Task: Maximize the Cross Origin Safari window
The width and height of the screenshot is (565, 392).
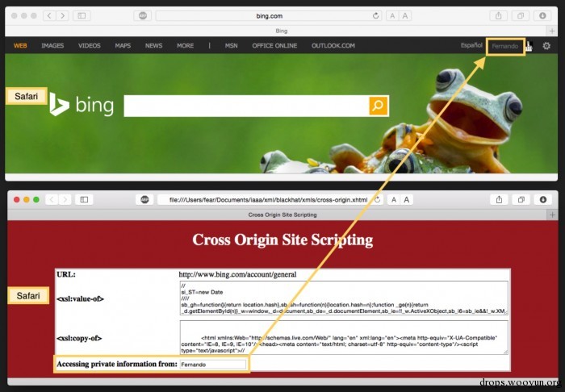Action: (x=36, y=199)
